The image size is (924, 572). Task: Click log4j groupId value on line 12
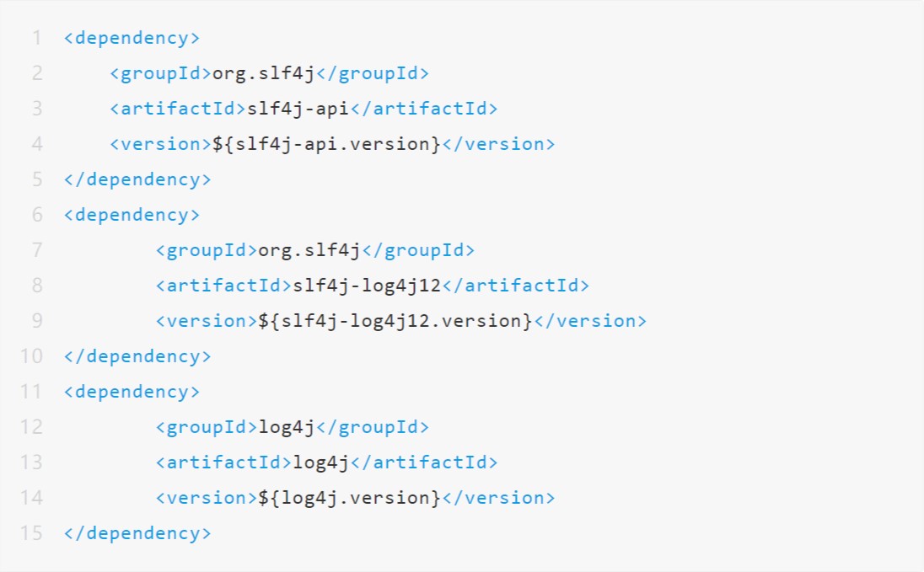coord(287,427)
